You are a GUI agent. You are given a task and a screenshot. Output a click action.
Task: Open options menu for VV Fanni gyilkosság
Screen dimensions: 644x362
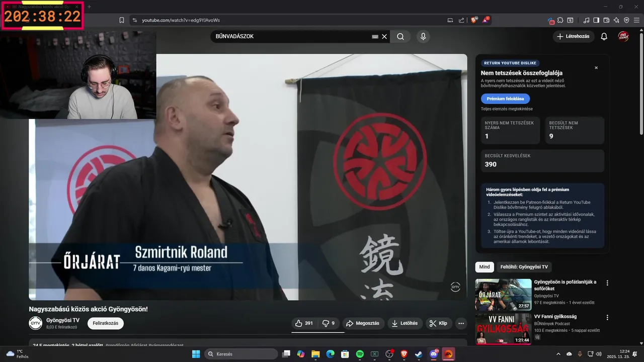[x=607, y=318]
